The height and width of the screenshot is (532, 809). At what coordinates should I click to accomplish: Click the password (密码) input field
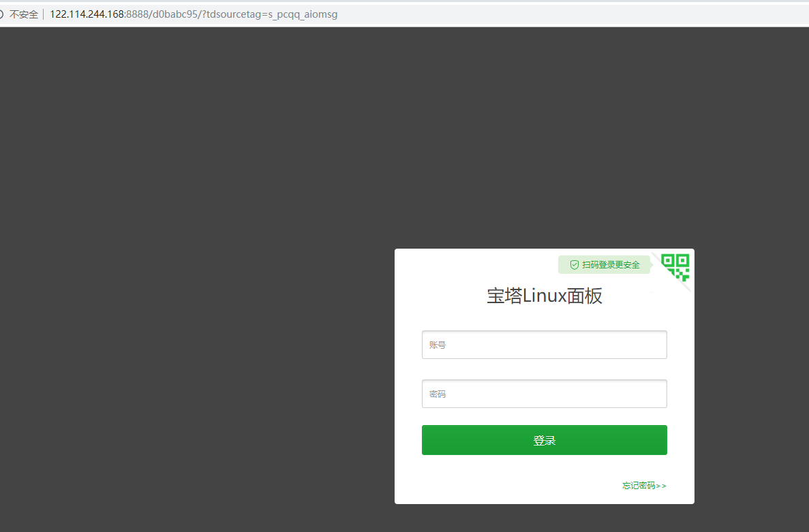(x=545, y=394)
